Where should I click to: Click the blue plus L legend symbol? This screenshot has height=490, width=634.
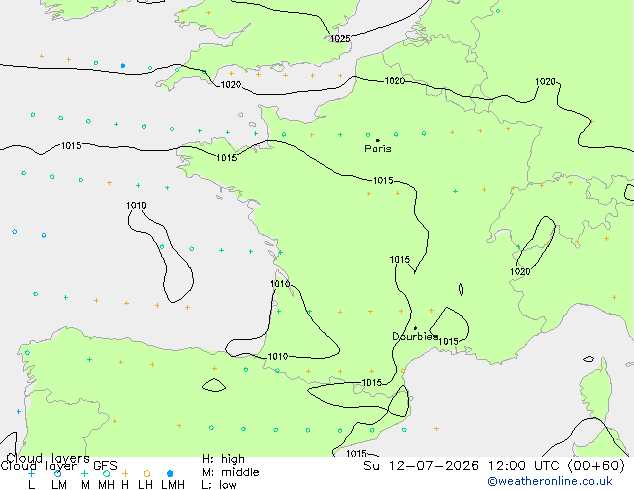coord(31,473)
